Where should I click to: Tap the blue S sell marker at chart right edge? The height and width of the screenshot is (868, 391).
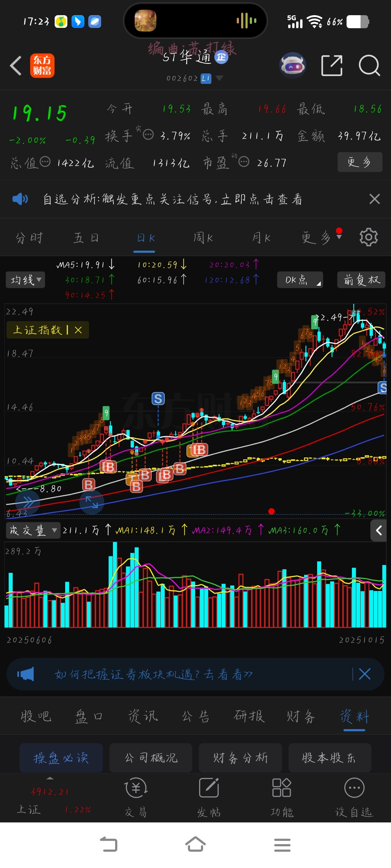(383, 388)
